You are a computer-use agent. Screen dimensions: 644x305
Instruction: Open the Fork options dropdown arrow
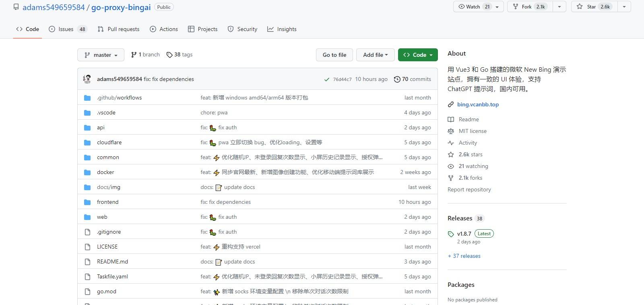click(559, 7)
